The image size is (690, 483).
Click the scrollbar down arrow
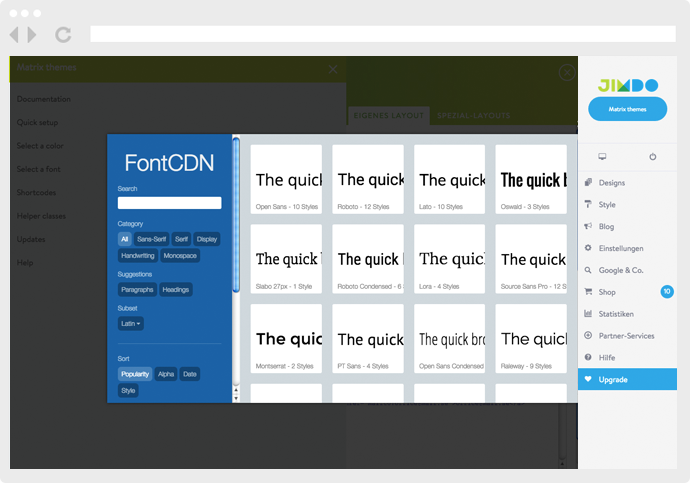click(x=236, y=398)
